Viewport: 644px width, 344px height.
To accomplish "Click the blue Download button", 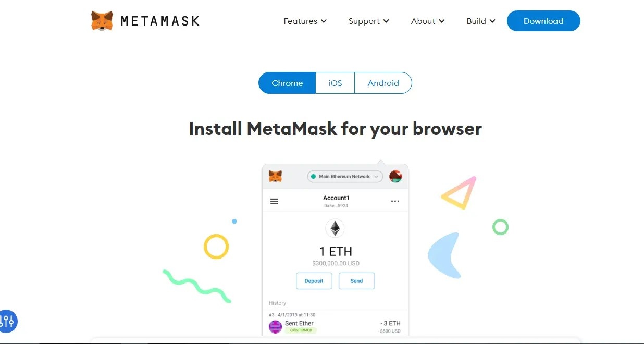I will [x=543, y=21].
